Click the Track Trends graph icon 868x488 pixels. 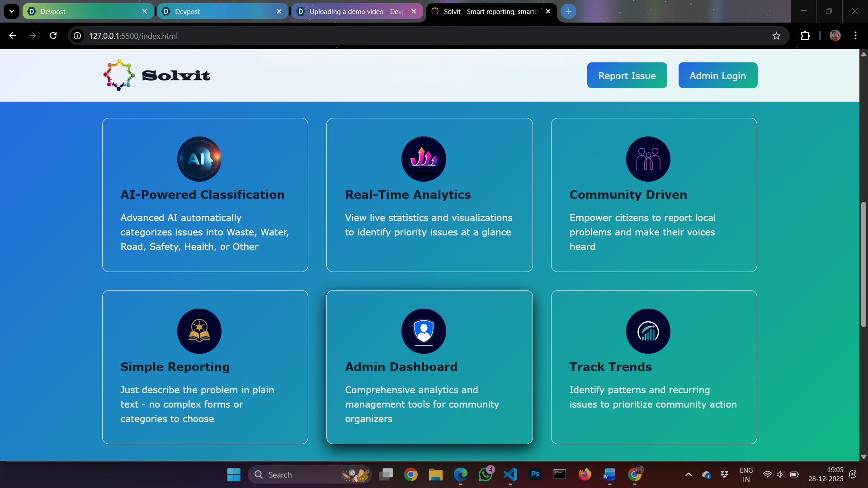[648, 331]
